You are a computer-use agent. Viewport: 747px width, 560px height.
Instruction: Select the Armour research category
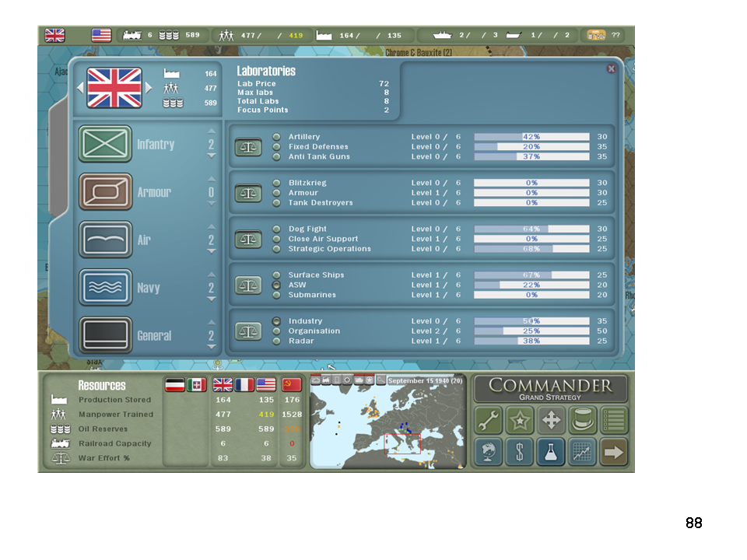coord(106,192)
